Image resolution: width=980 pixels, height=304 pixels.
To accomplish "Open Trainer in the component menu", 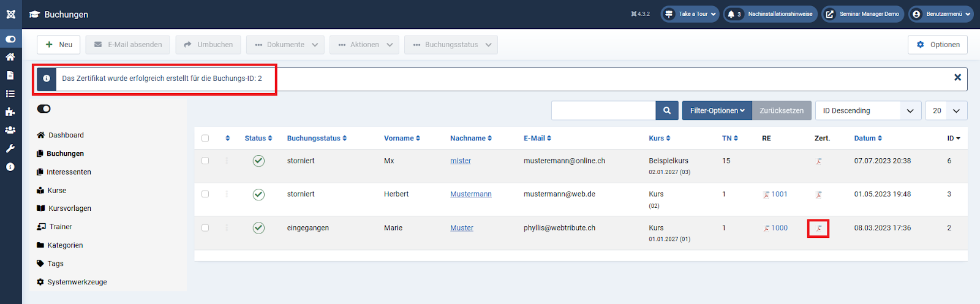I will pyautogui.click(x=55, y=227).
